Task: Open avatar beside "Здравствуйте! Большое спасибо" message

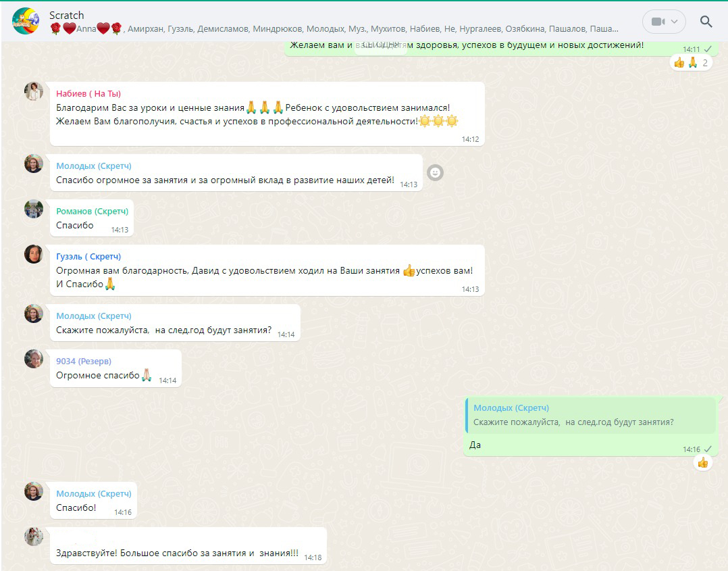Action: pyautogui.click(x=34, y=537)
